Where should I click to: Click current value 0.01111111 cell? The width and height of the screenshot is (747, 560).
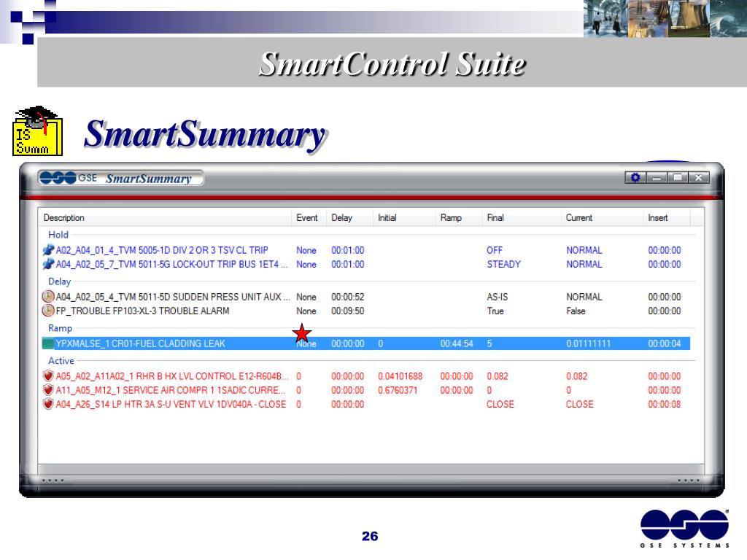[588, 343]
